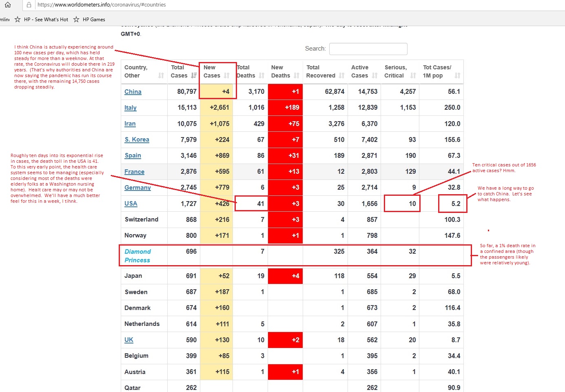Open the S. Korea country link
Screen dimensions: 565x392
tap(137, 140)
